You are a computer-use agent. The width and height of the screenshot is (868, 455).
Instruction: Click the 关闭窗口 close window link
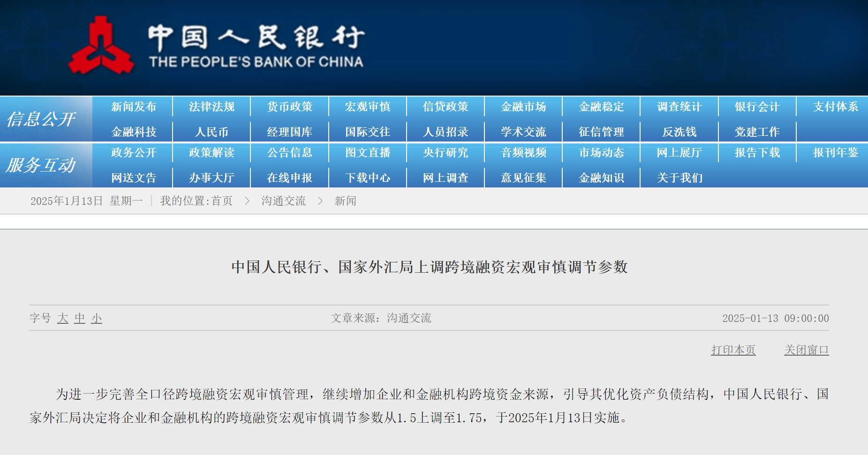pyautogui.click(x=806, y=350)
